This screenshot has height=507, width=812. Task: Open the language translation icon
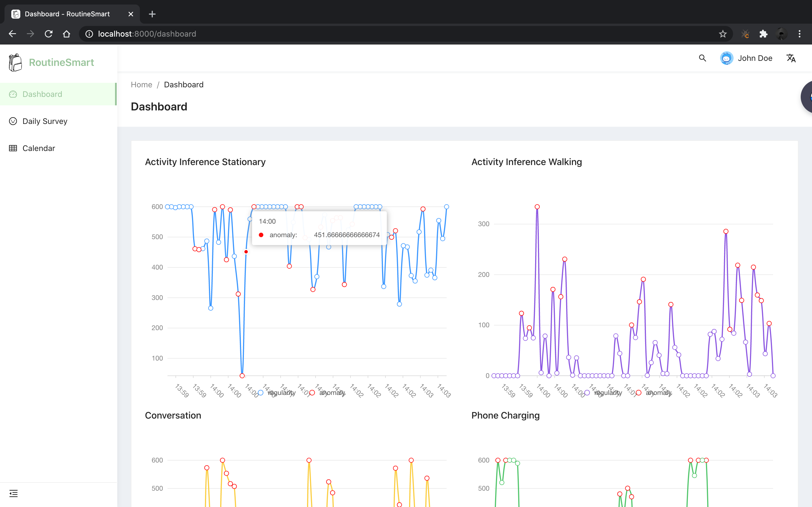click(791, 58)
